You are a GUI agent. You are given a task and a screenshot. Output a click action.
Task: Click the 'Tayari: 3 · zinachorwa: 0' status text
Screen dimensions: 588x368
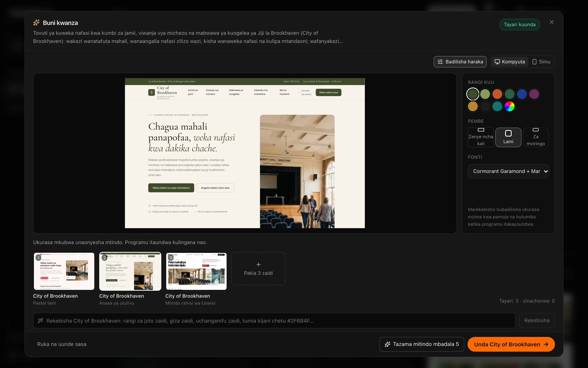[527, 301]
